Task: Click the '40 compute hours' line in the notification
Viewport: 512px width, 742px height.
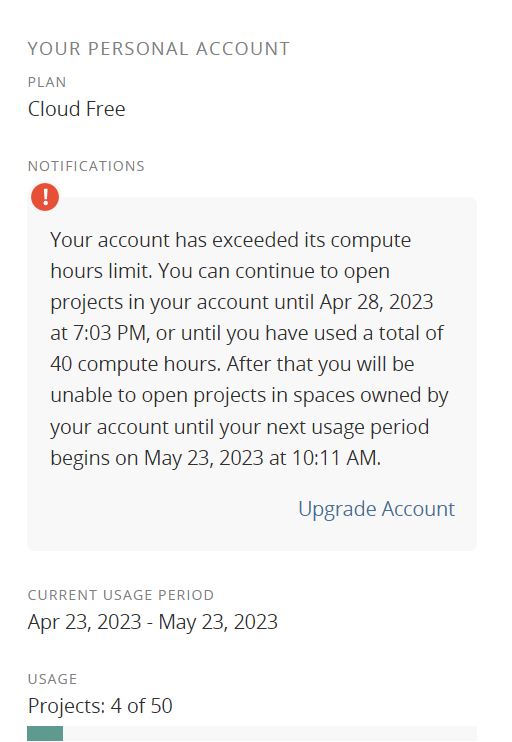Action: click(232, 364)
